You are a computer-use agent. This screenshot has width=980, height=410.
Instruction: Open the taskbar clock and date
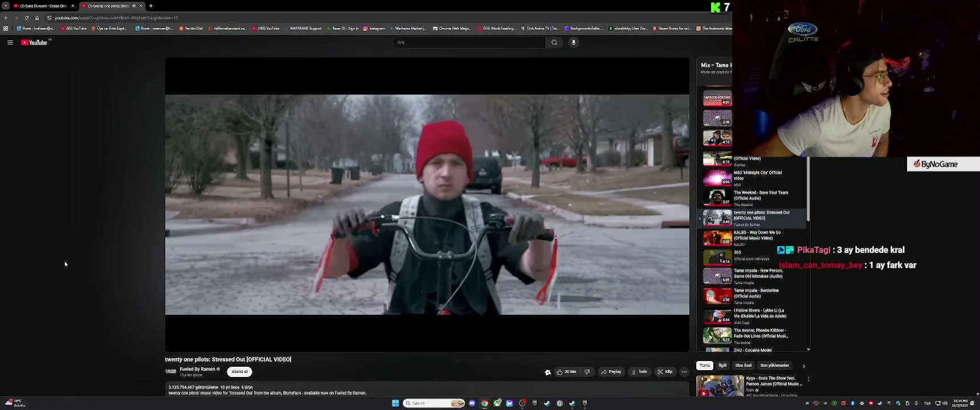(x=959, y=403)
